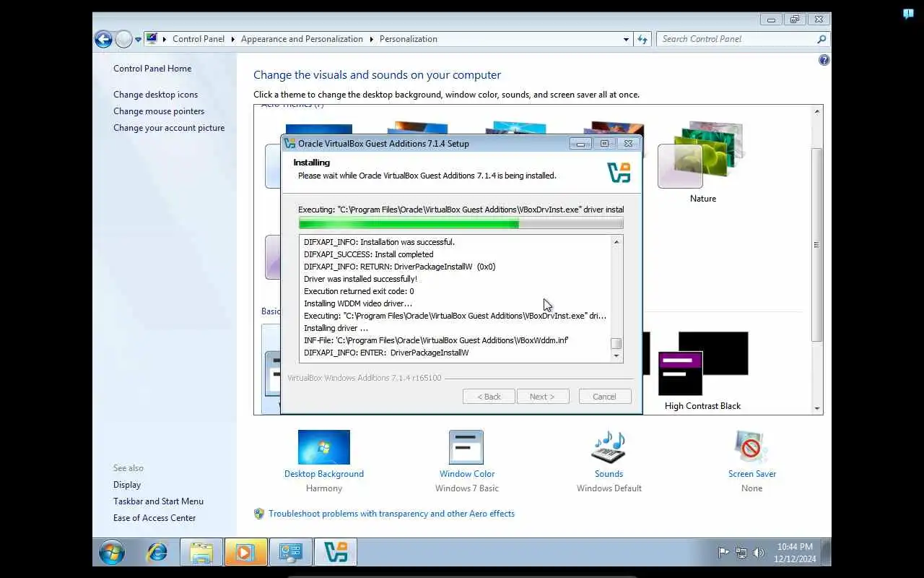Open 'Change desktop icons' link
924x578 pixels.
click(155, 95)
